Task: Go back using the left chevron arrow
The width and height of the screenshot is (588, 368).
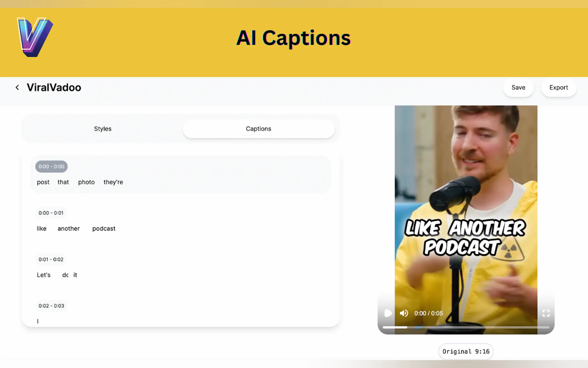Action: pyautogui.click(x=17, y=87)
